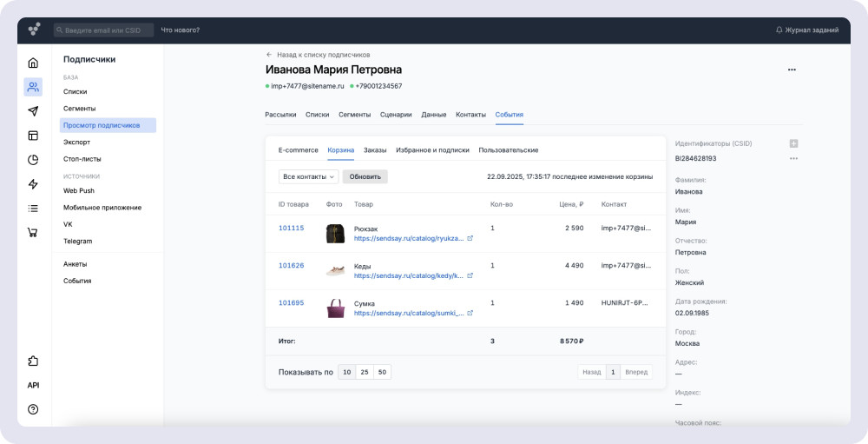Open the three-dot menu beside subscriber name

click(x=792, y=70)
